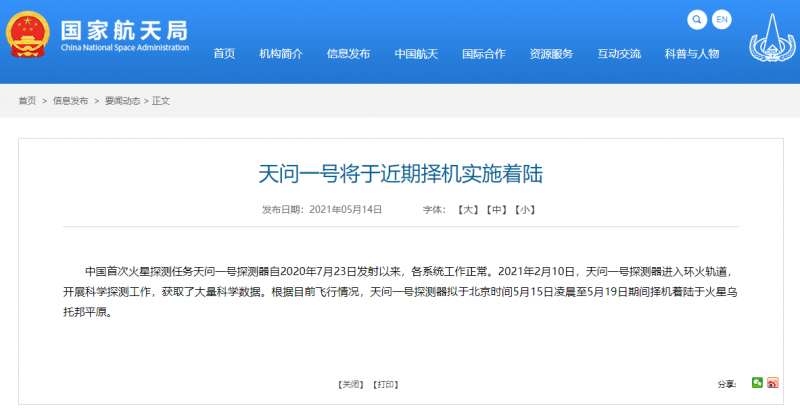Click the national emblem logo

(28, 35)
